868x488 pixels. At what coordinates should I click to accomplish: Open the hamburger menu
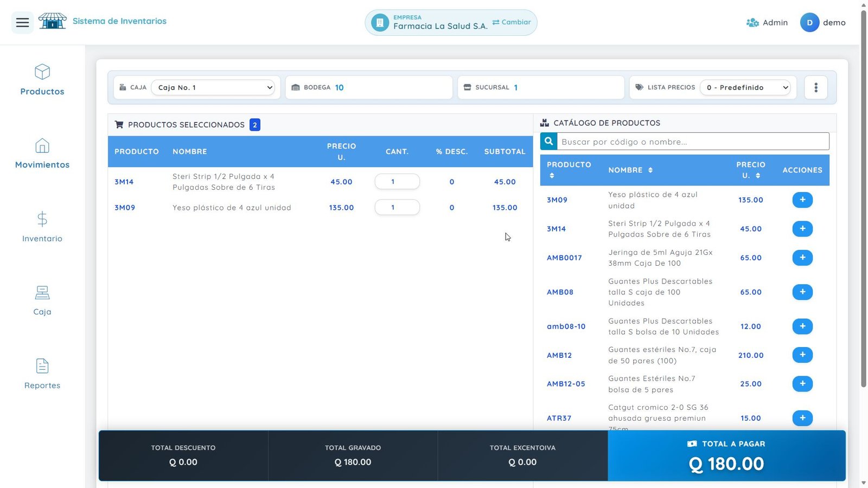(x=22, y=22)
